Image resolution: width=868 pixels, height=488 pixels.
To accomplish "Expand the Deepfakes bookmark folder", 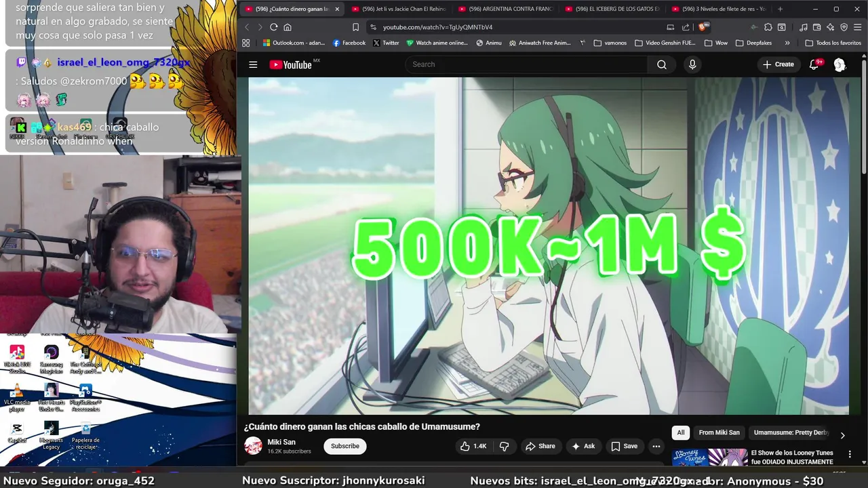I will click(x=753, y=43).
